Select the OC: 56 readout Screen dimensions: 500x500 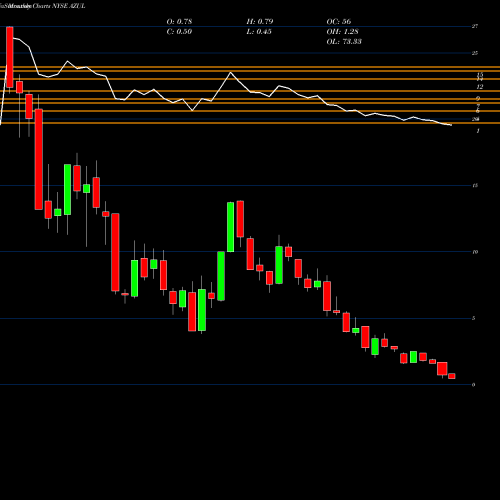click(x=339, y=22)
